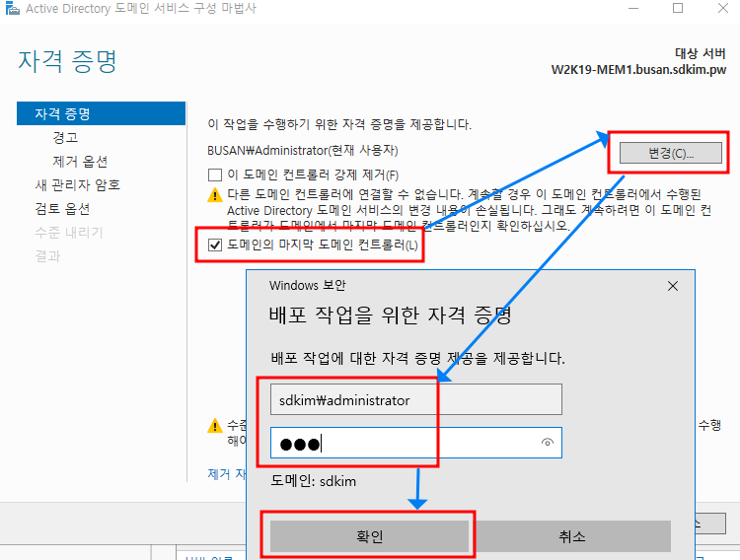Click the 변경(C)... button
This screenshot has height=560, width=740.
[671, 153]
